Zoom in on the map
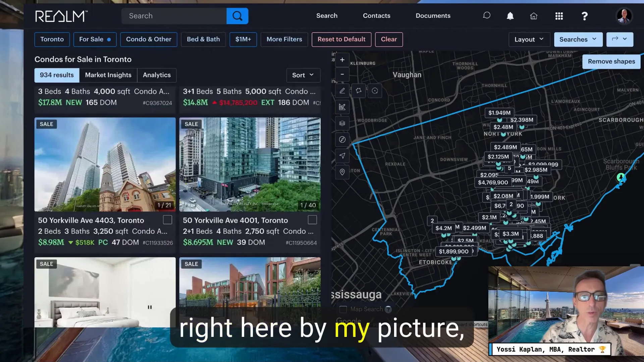This screenshot has width=644, height=362. click(342, 60)
